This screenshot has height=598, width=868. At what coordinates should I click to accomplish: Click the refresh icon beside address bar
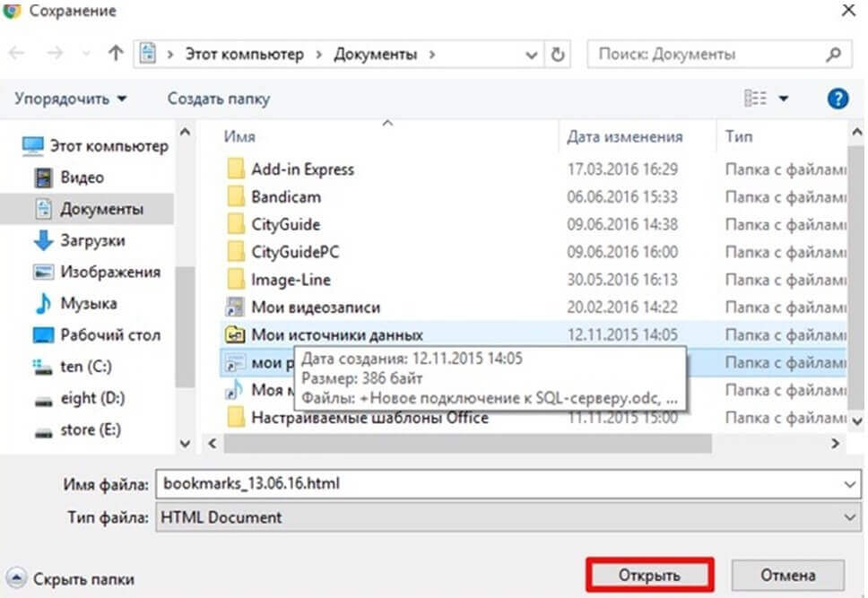pyautogui.click(x=558, y=54)
